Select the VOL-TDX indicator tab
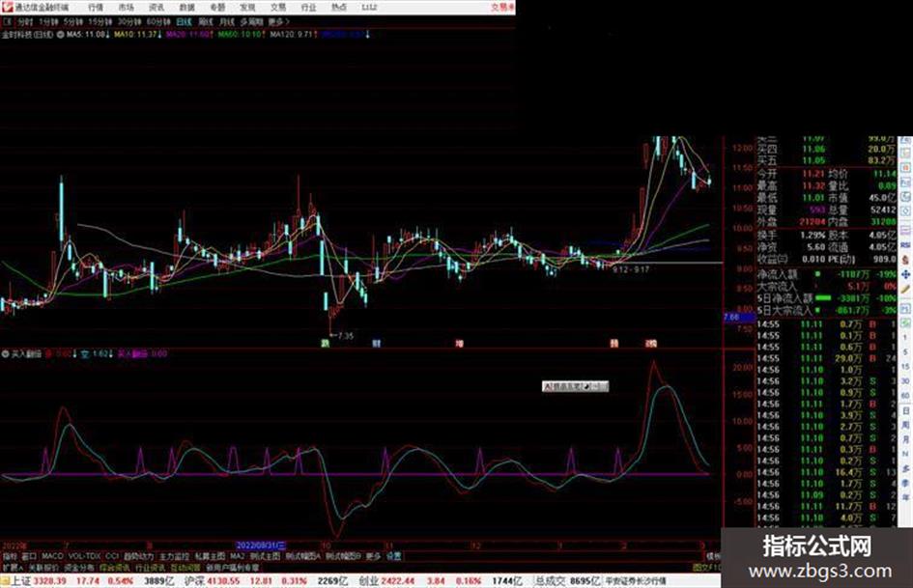Viewport: 913px width, 588px height. 84,556
